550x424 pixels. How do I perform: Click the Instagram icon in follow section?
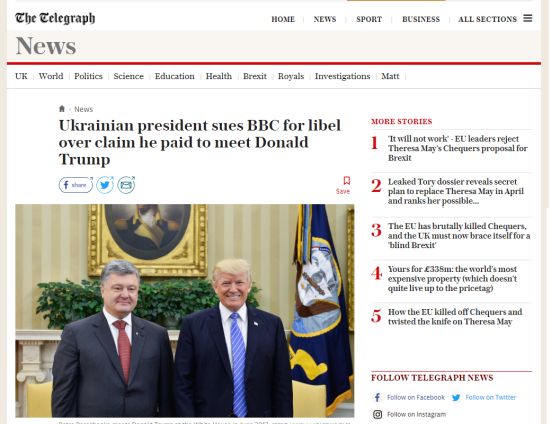(x=377, y=415)
